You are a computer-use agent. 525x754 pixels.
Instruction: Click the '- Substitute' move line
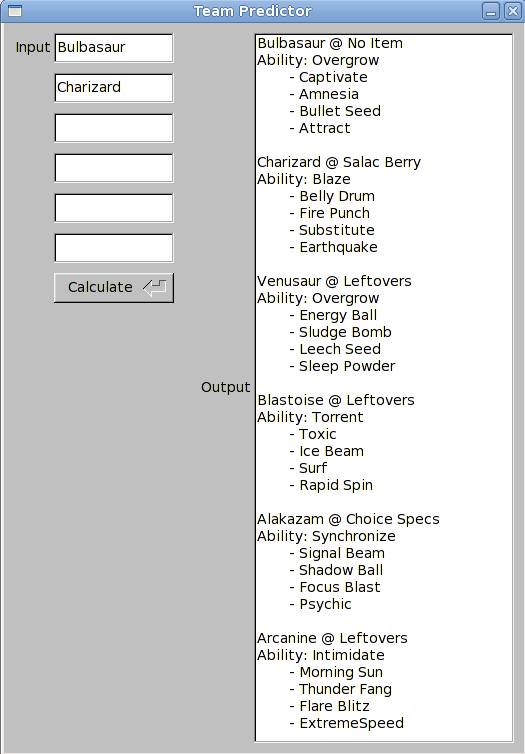[332, 230]
